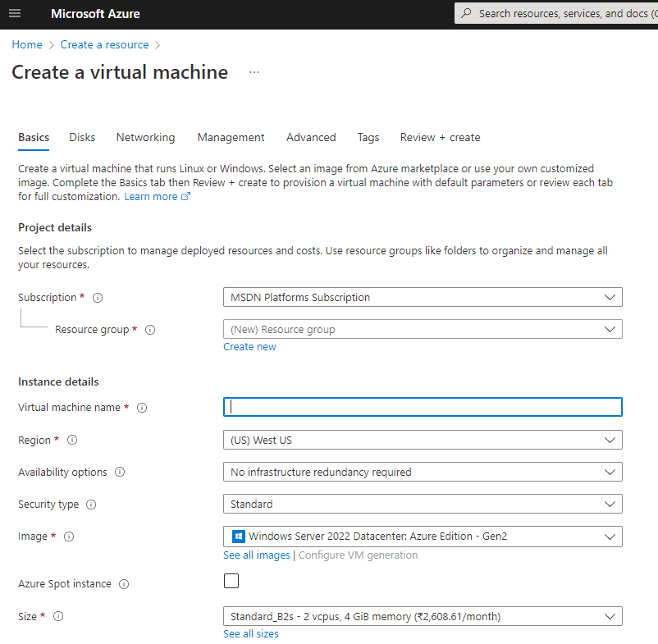Open Create a resource breadcrumb
Image resolution: width=658 pixels, height=644 pixels.
click(x=104, y=44)
